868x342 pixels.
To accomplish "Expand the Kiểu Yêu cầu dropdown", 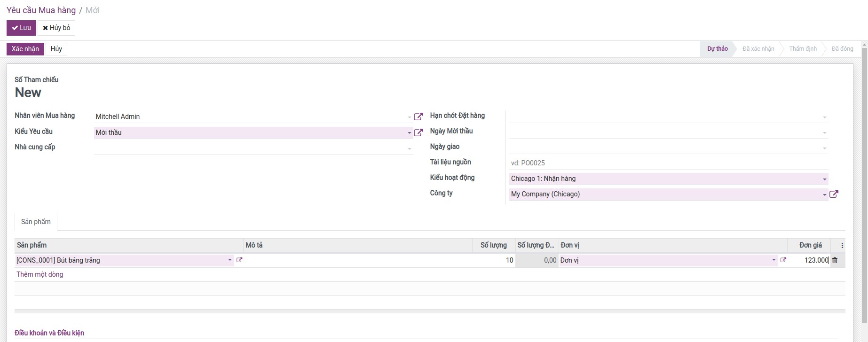I will tap(409, 133).
